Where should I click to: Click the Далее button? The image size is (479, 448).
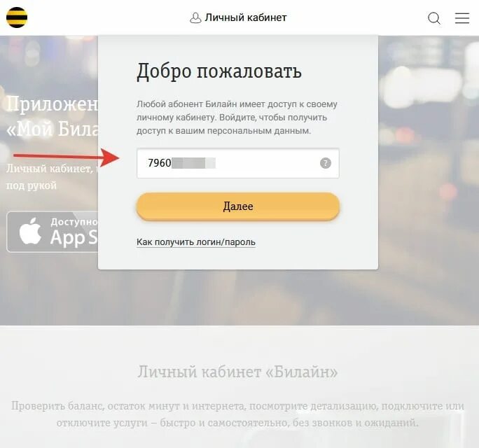point(238,206)
